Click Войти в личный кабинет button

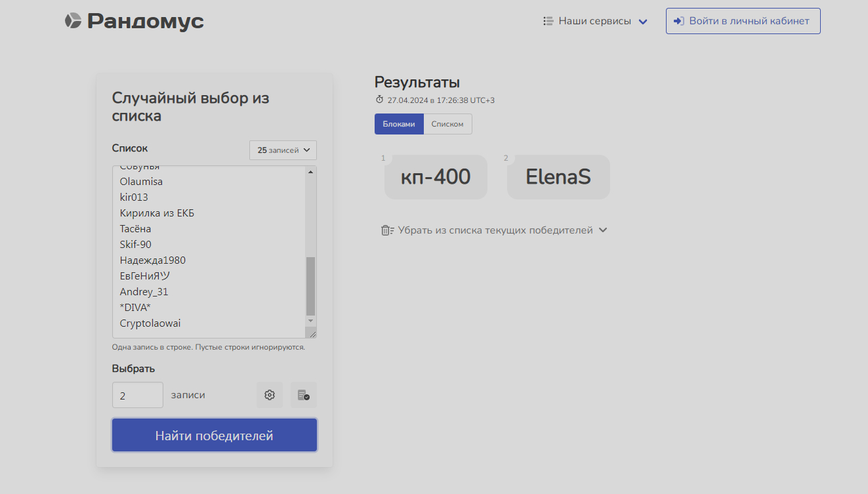pos(743,21)
